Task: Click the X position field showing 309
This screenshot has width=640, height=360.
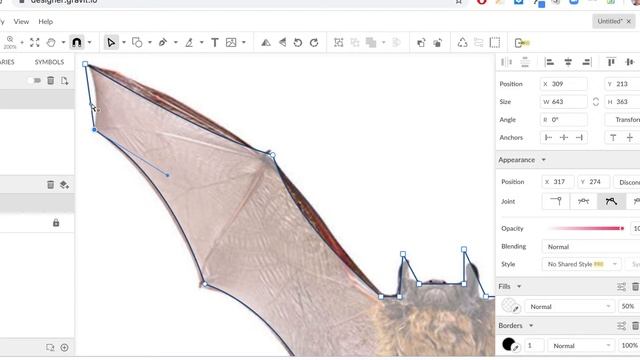Action: 564,84
